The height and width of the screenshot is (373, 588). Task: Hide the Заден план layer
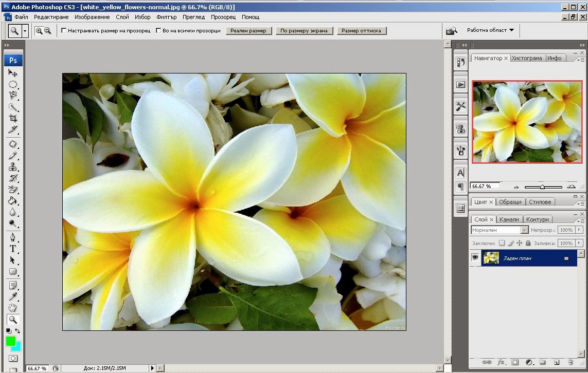[474, 257]
